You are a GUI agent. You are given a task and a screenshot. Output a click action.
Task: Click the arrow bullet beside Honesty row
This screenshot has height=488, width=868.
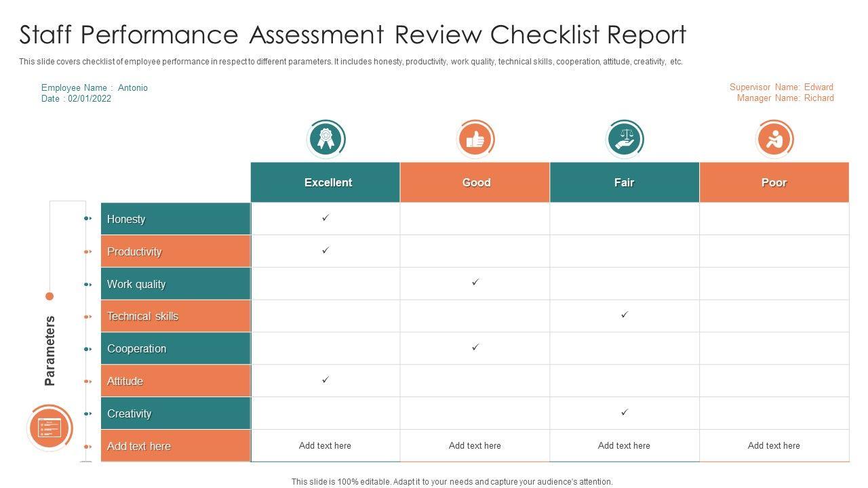point(88,218)
